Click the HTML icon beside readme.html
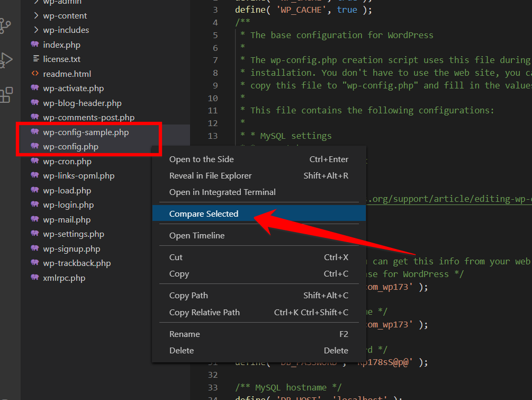Screen dimensions: 532x400 [x=34, y=73]
